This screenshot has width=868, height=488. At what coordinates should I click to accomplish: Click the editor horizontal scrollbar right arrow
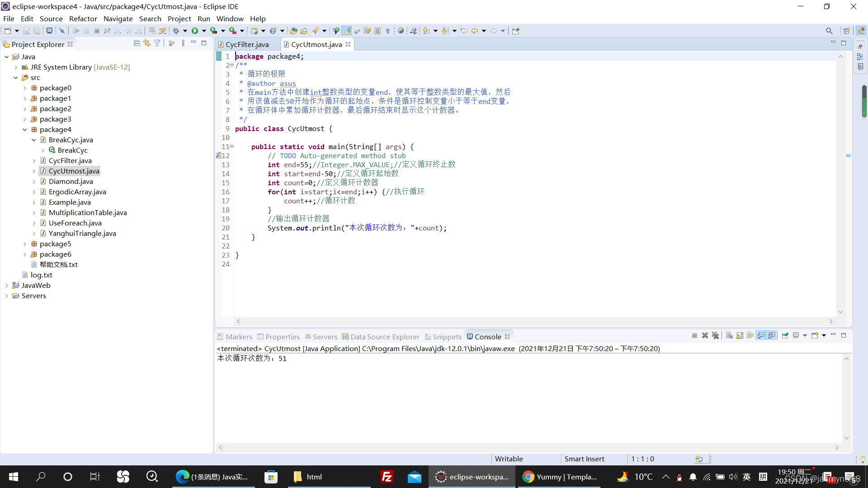coord(831,322)
